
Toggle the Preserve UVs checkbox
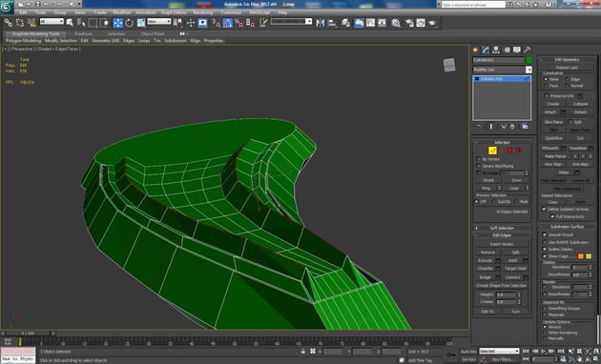click(547, 95)
